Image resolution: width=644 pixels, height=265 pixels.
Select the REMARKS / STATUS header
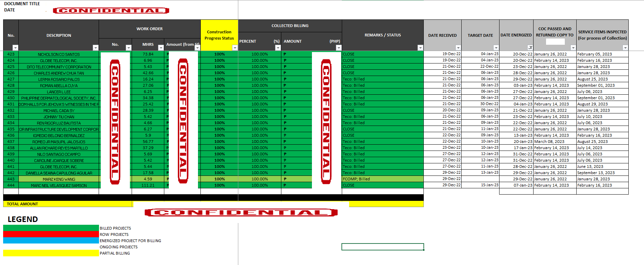383,35
